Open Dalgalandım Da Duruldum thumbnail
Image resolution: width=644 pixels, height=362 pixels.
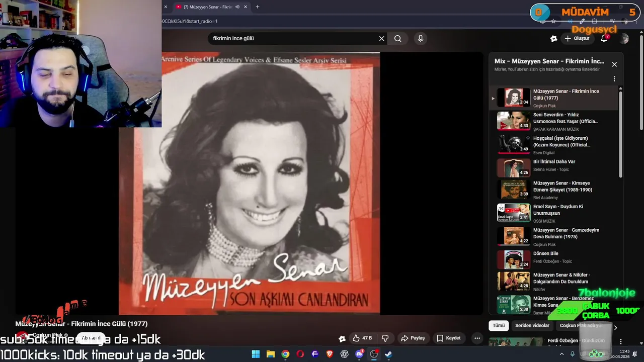click(x=514, y=281)
